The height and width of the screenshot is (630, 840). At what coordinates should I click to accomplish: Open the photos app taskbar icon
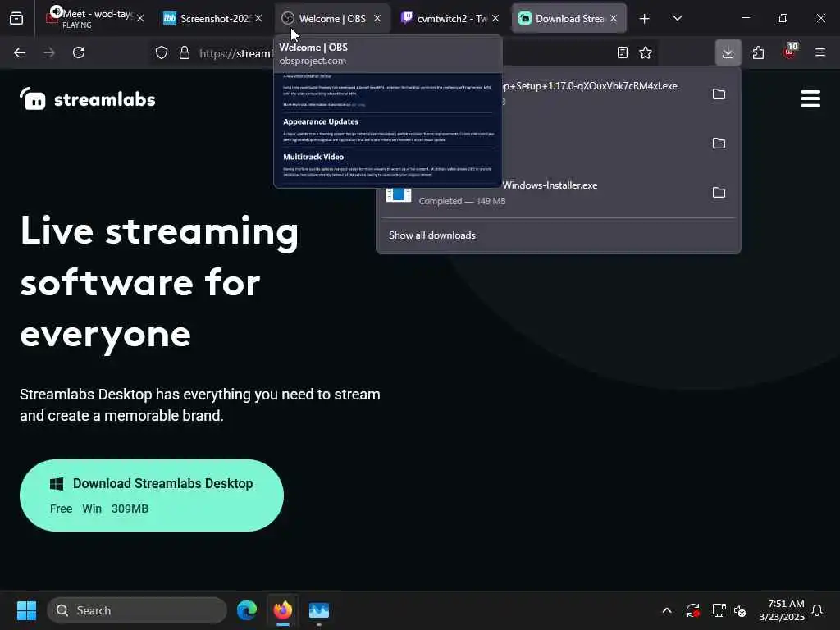(319, 610)
